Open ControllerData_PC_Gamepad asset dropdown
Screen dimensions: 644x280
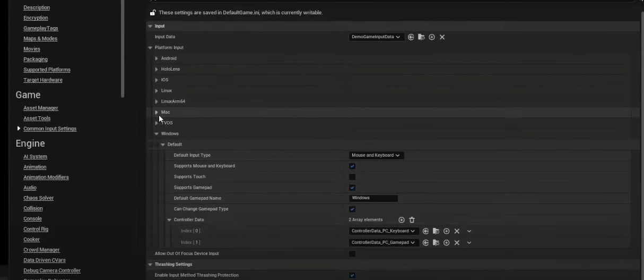pos(384,243)
